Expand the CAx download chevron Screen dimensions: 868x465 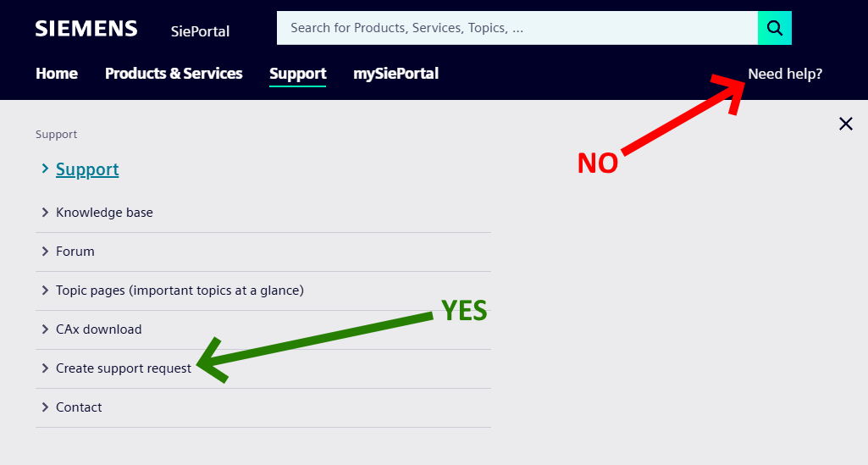pyautogui.click(x=45, y=329)
